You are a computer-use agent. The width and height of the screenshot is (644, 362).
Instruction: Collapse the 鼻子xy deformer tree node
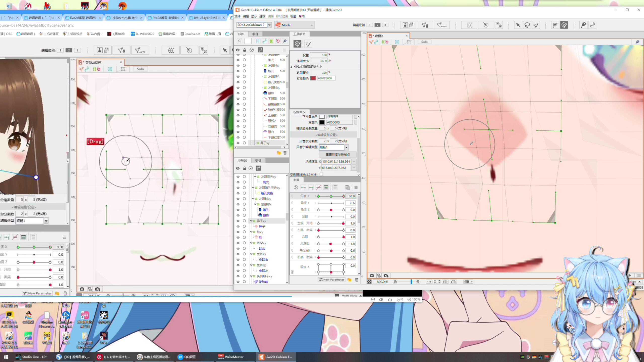pos(251,221)
